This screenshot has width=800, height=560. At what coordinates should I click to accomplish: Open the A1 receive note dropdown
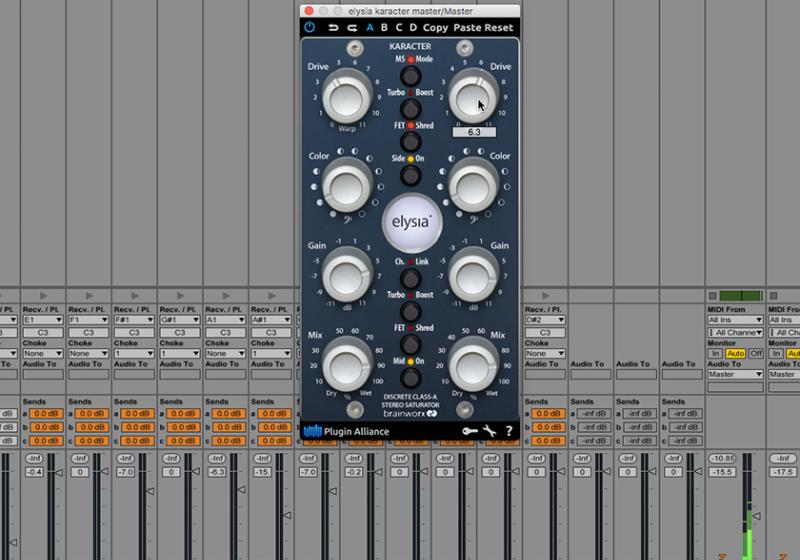point(226,320)
